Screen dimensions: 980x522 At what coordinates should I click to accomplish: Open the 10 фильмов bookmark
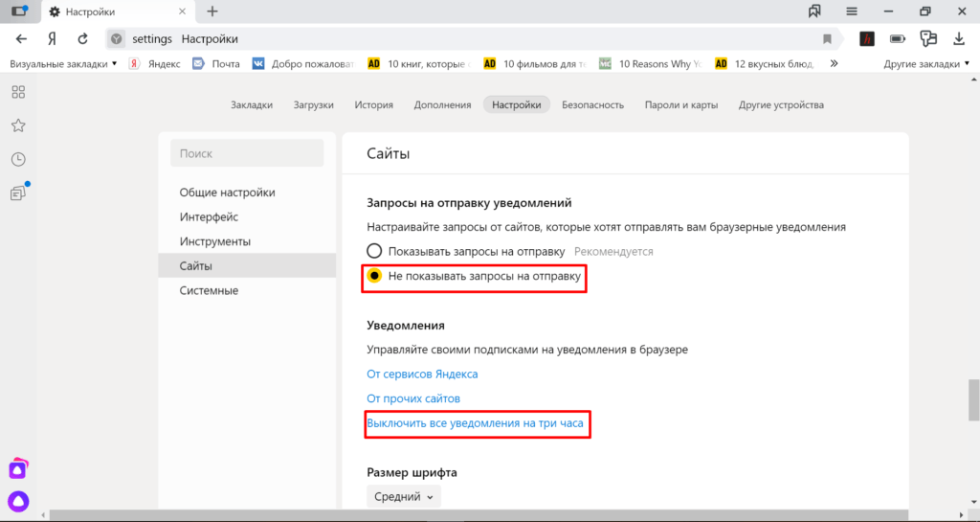point(535,64)
